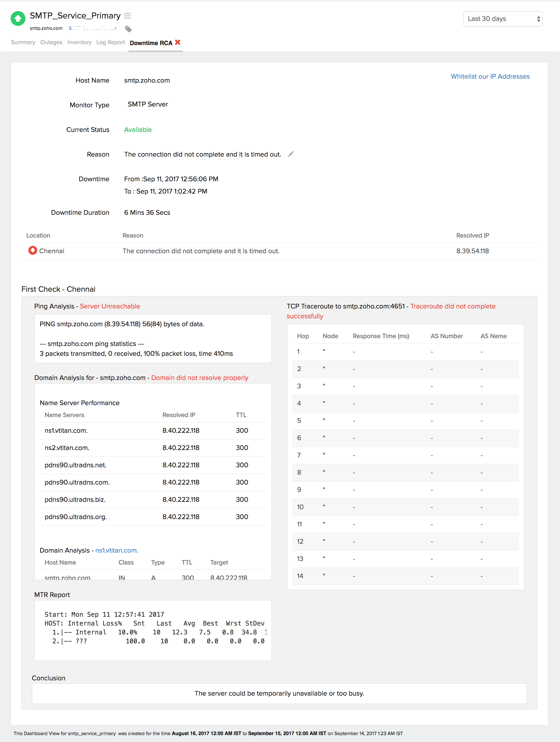Switch to the Summary tab

(23, 42)
